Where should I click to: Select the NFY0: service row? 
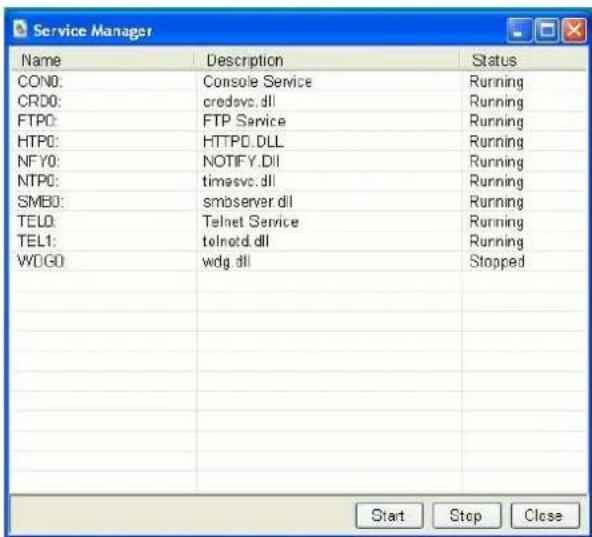coord(298,162)
